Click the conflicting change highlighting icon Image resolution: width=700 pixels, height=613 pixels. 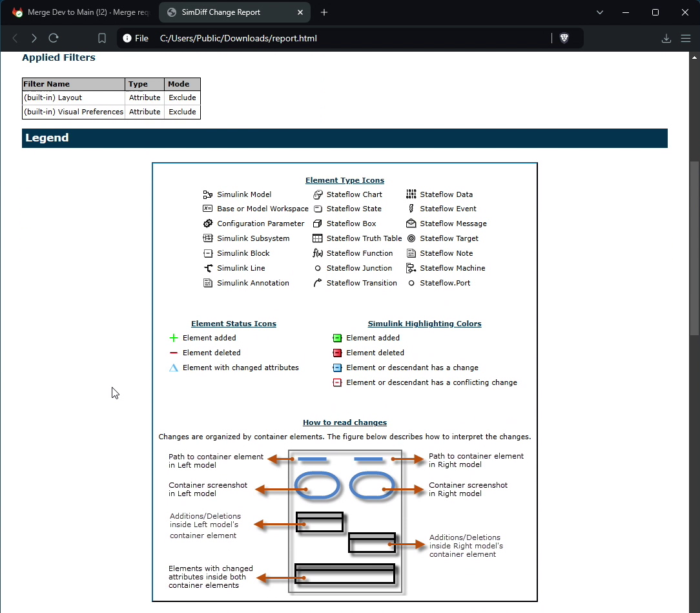(x=337, y=382)
